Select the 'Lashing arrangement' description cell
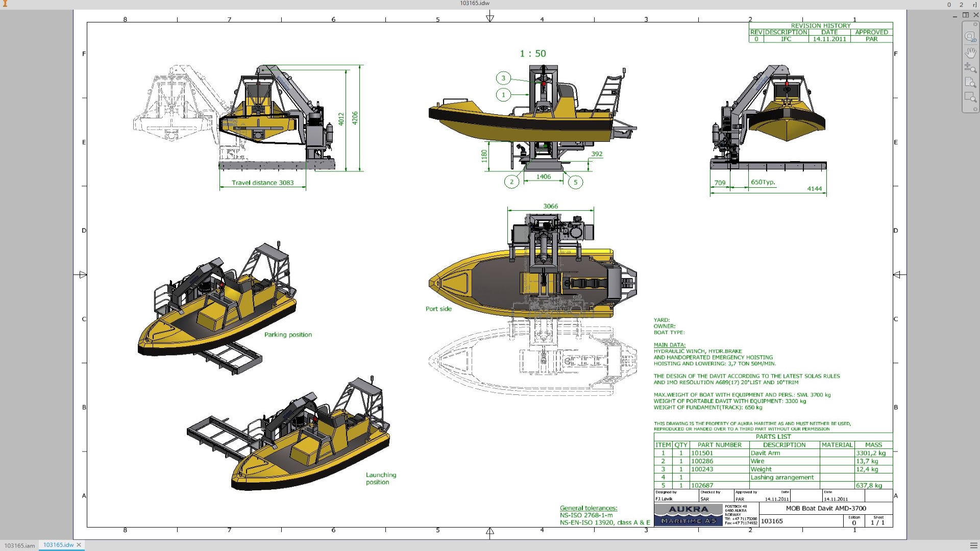980x551 pixels. click(x=784, y=478)
